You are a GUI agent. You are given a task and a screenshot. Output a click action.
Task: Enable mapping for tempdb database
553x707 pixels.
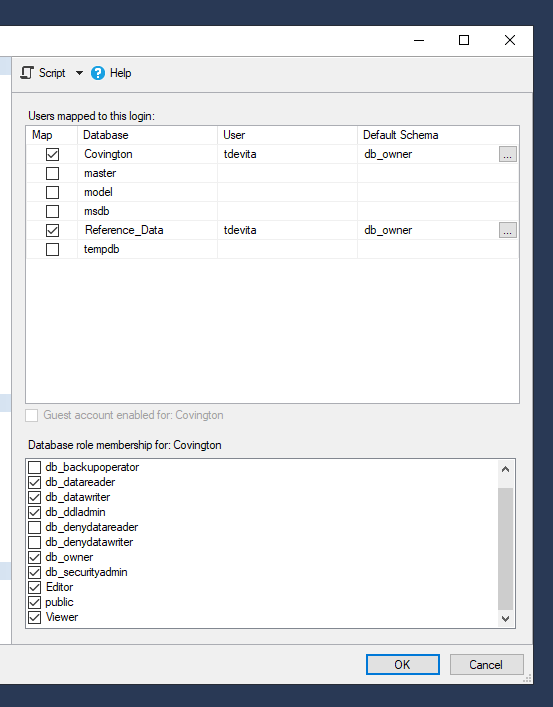tap(52, 249)
